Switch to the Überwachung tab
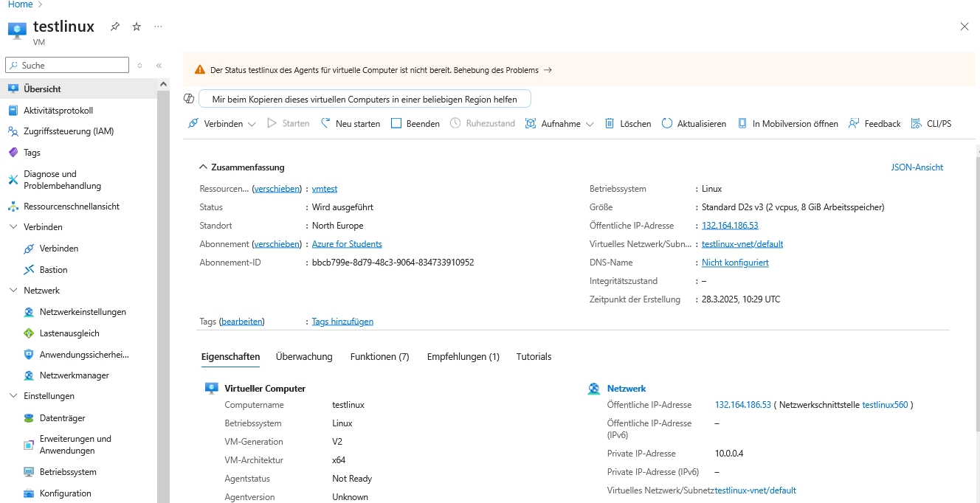Screen dimensions: 980x503 [x=304, y=357]
